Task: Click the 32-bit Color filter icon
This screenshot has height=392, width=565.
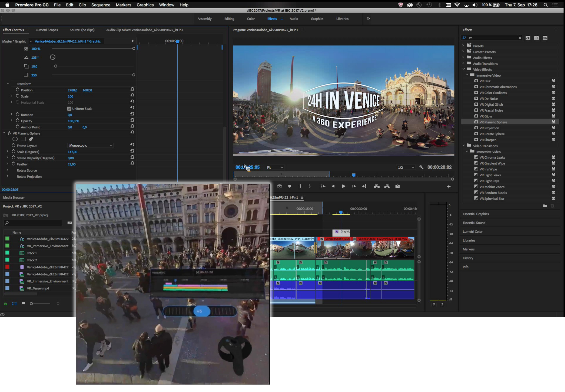Action: pos(537,38)
